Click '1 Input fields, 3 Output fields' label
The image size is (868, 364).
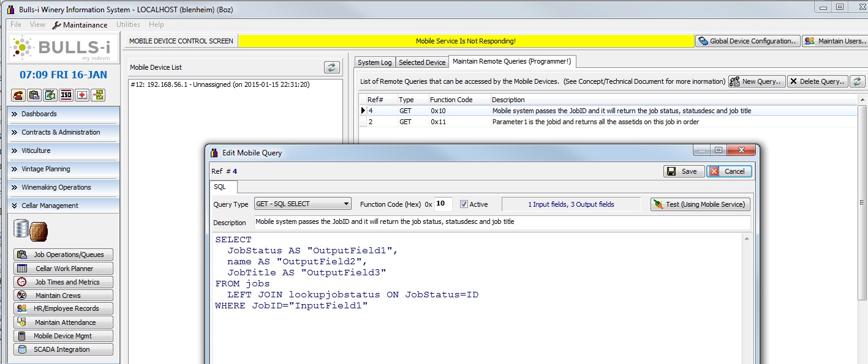571,204
